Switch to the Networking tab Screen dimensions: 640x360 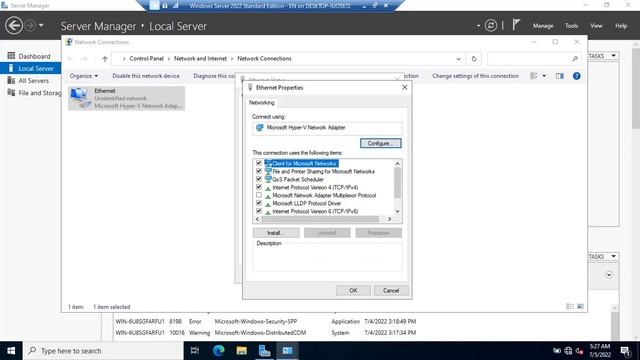point(262,103)
